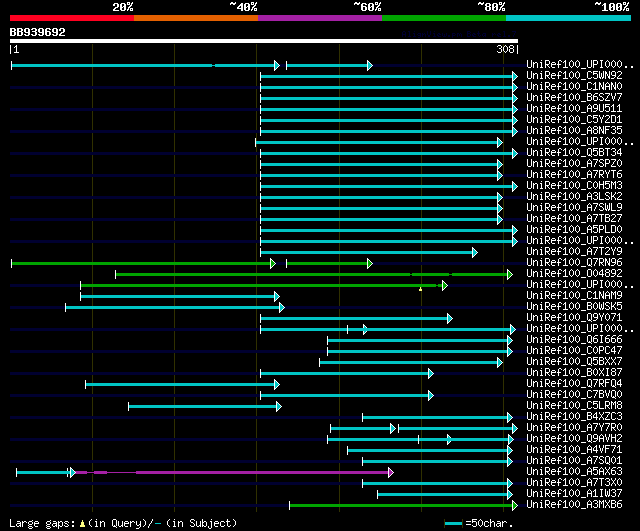Image resolution: width=640 pixels, height=531 pixels.
Task: Select the UniRef100_A5PLD0 label
Action: pos(574,230)
